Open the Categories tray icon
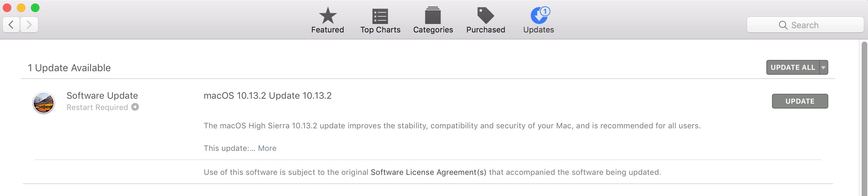 point(433,16)
